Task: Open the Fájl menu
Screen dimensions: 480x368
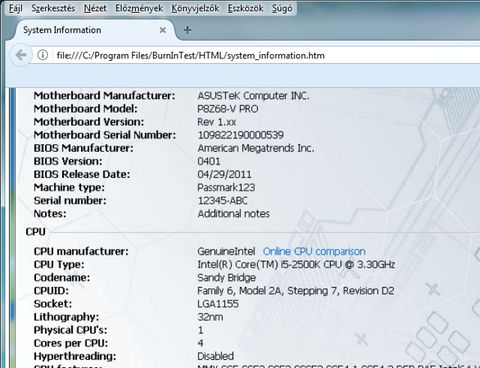Action: tap(15, 8)
